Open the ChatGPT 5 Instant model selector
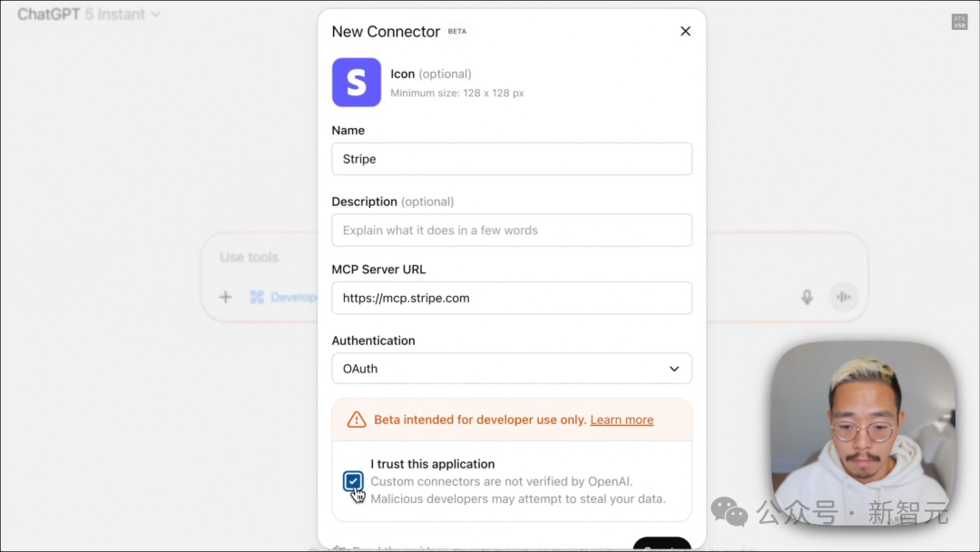 [x=89, y=15]
